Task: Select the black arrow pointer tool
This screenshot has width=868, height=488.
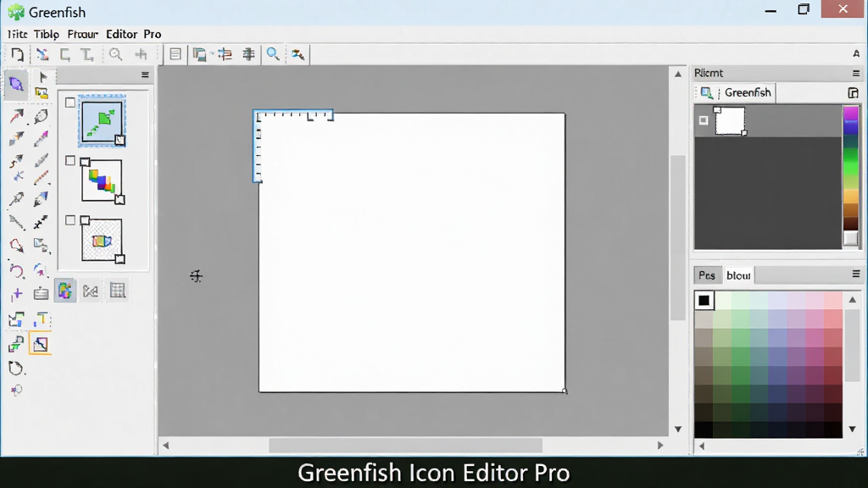Action: point(42,77)
